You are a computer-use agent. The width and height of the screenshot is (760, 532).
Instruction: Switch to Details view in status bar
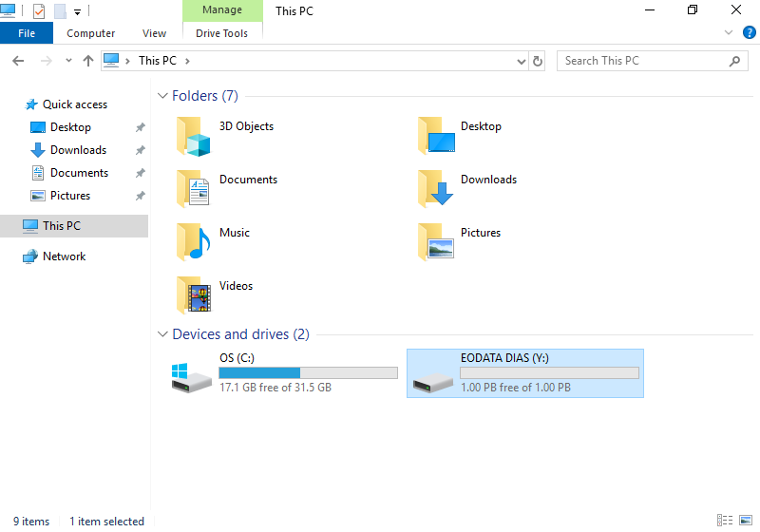click(725, 521)
